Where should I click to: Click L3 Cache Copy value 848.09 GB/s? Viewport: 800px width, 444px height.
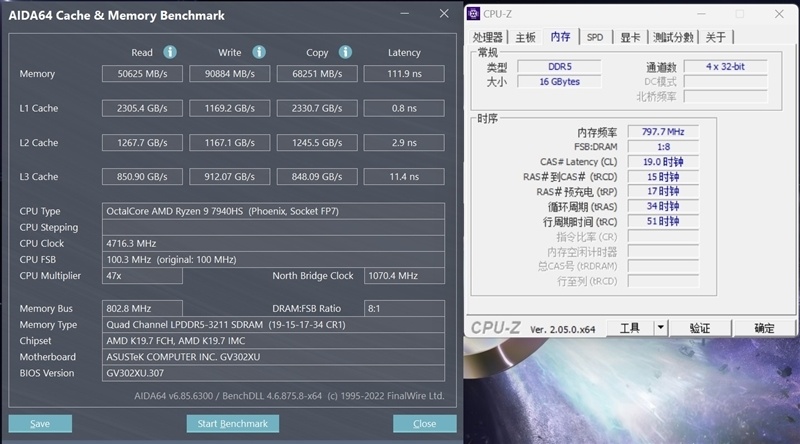(317, 177)
